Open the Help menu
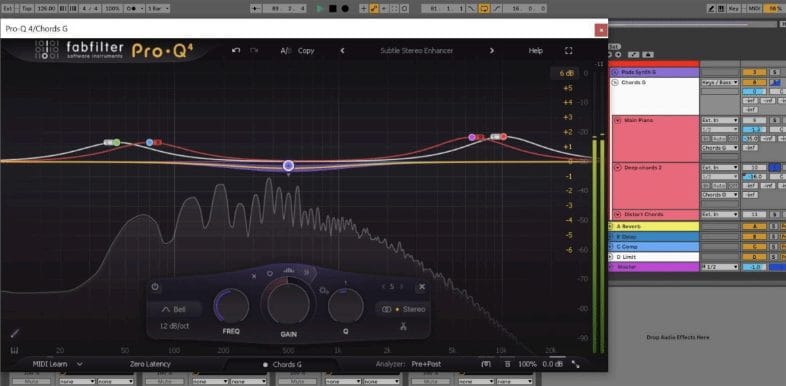Image resolution: width=786 pixels, height=386 pixels. (535, 51)
